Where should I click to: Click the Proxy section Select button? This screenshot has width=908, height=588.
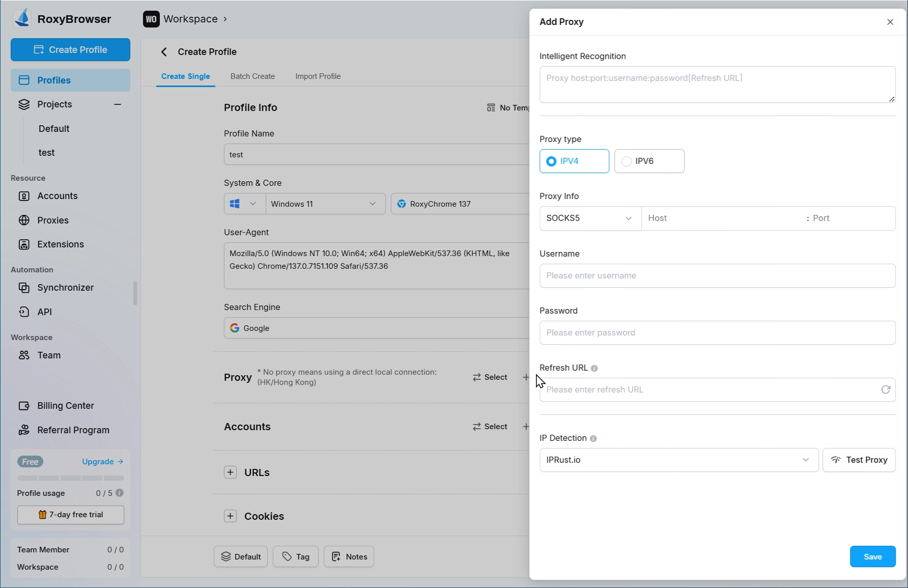[490, 377]
